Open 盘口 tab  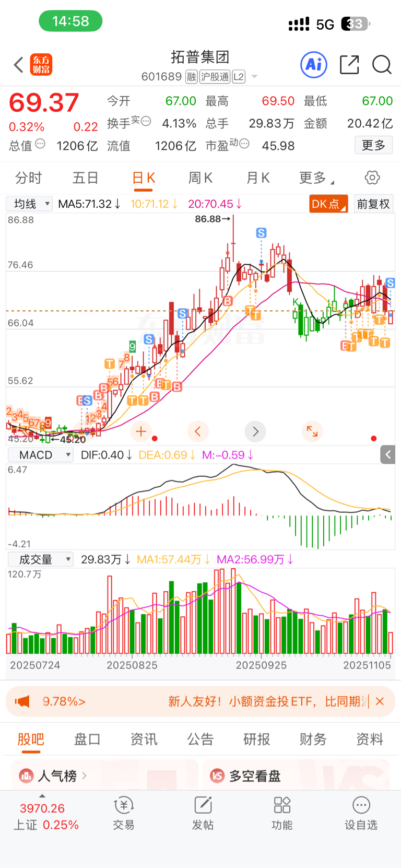point(87,739)
